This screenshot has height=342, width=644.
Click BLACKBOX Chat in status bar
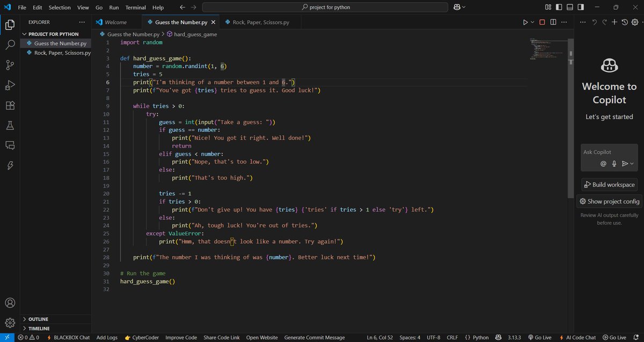click(68, 338)
